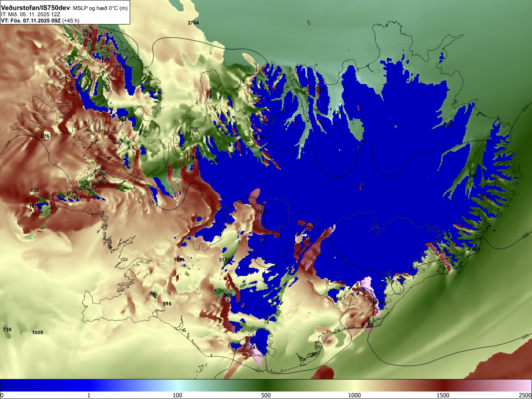Click the map value '120'
The image size is (532, 399).
[x=34, y=190]
